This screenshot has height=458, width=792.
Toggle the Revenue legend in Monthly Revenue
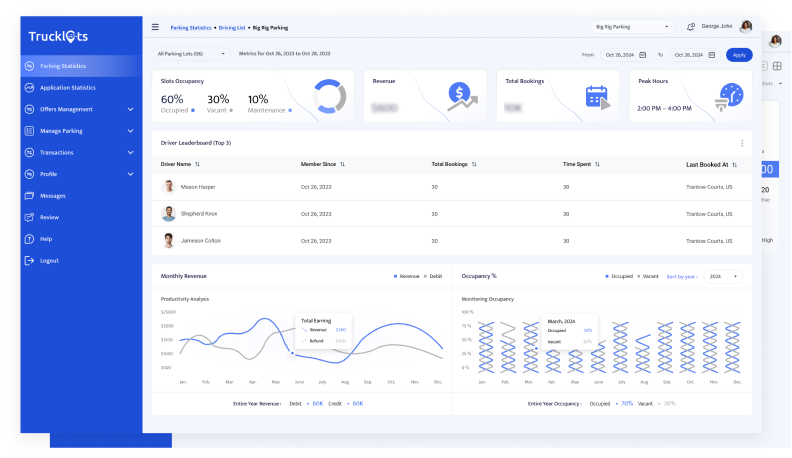(x=406, y=275)
